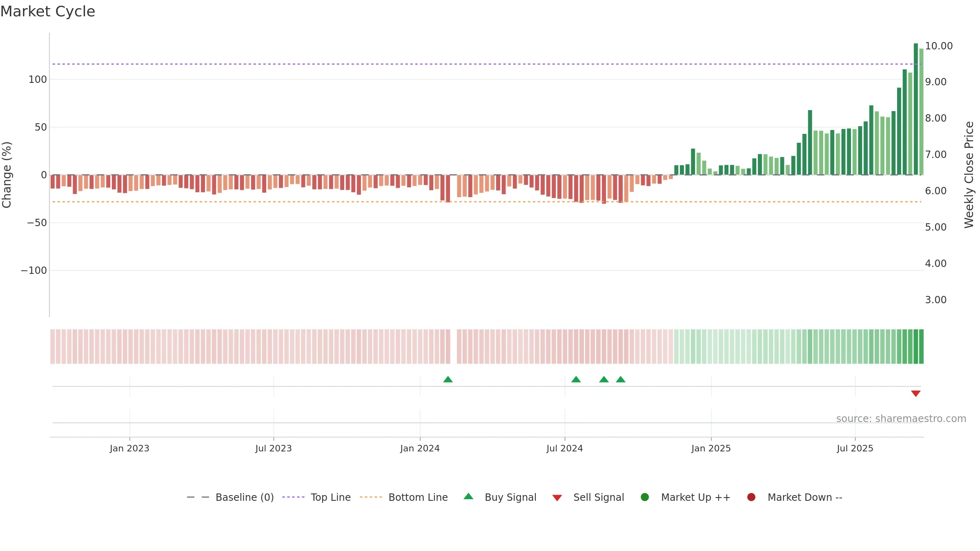Click the Jan 2025 x-axis label
The height and width of the screenshot is (551, 980).
point(711,449)
